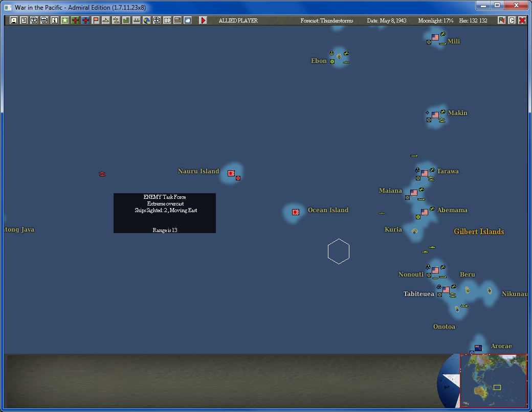Click the anchor port icon at Ebon
This screenshot has width=532, height=412.
[332, 53]
